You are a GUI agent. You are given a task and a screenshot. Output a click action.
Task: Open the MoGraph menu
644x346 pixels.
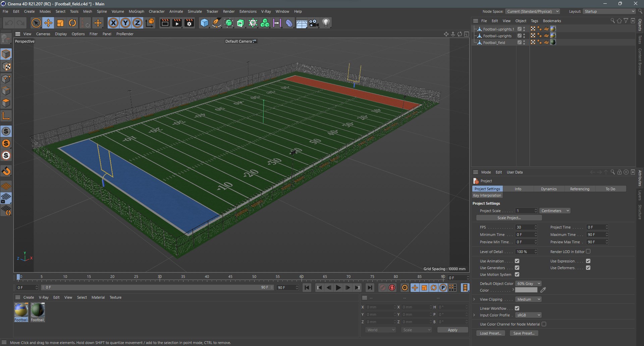(x=136, y=11)
